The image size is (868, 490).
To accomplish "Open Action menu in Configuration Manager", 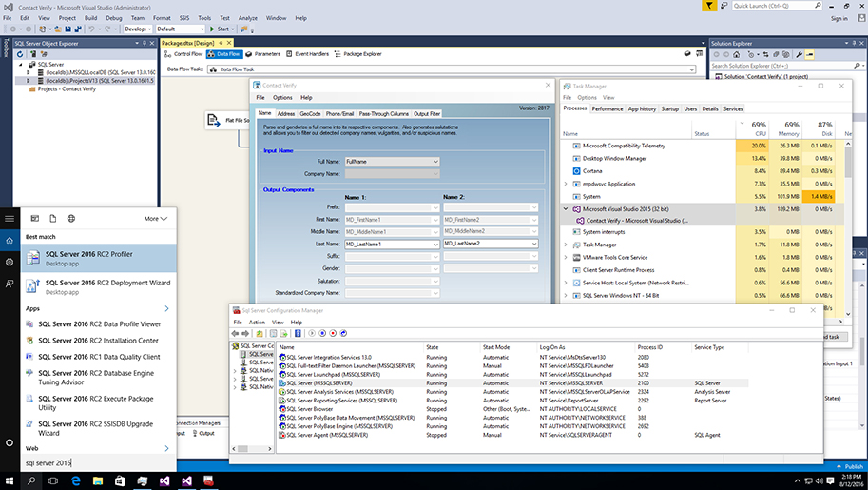I will [x=257, y=323].
